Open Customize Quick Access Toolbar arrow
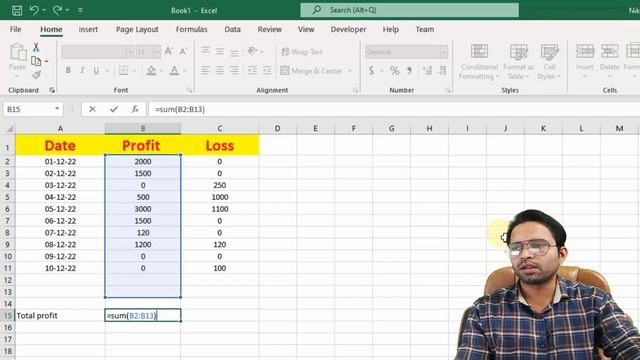The image size is (640, 360). (x=80, y=10)
